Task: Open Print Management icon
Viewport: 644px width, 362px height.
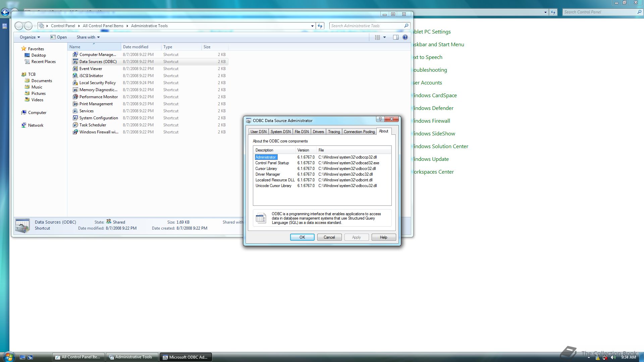Action: (x=75, y=104)
